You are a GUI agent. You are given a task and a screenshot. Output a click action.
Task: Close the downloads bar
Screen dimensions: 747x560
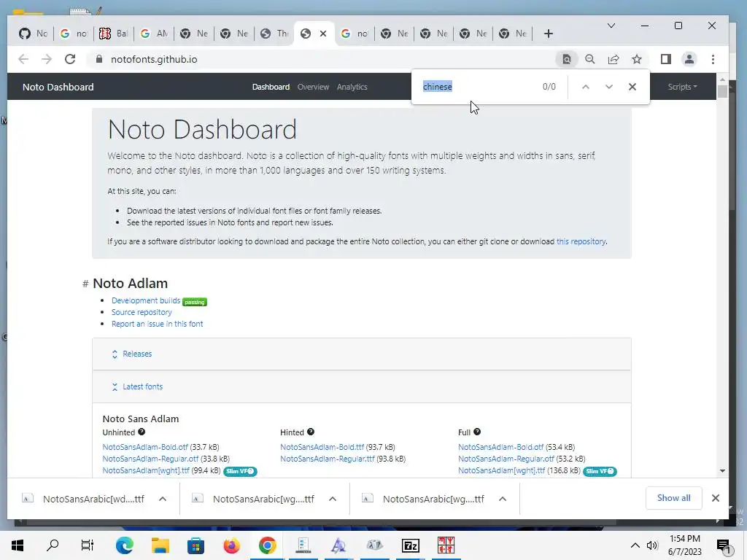tap(715, 498)
